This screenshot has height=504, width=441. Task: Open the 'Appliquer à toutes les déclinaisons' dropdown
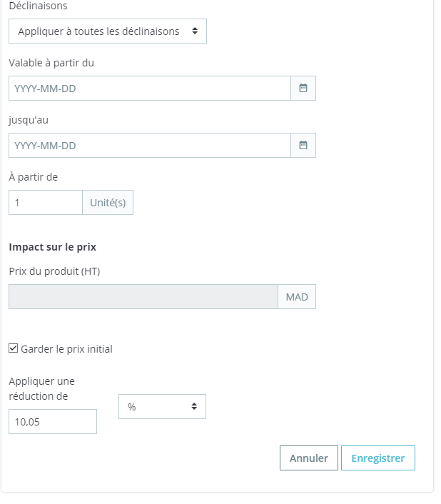[x=108, y=31]
